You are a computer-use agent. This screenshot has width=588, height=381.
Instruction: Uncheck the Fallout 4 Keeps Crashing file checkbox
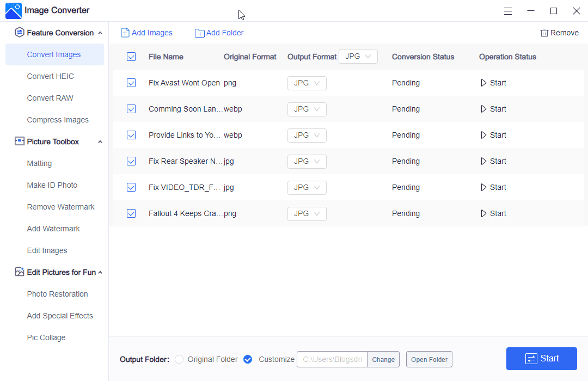[x=131, y=213]
